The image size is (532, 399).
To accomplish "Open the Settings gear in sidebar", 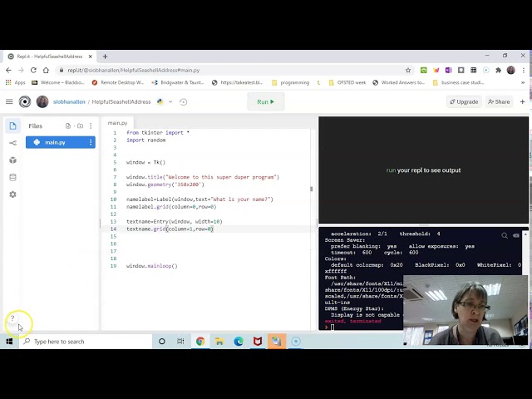I will coord(12,195).
